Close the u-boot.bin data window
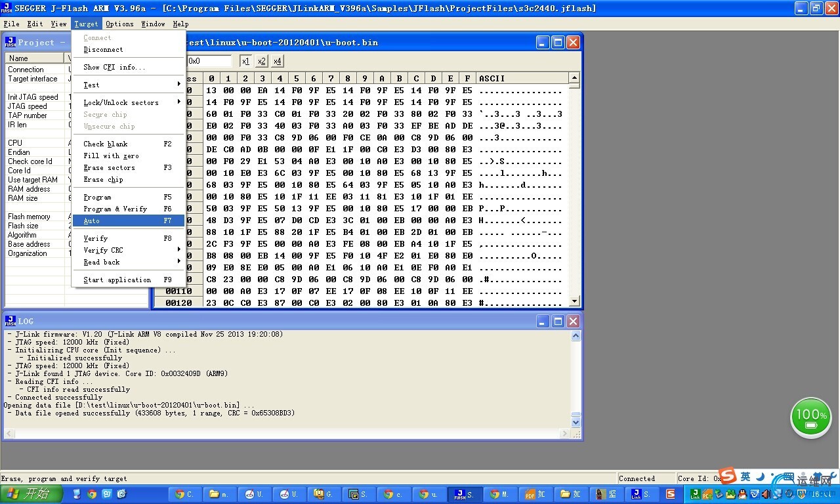 coord(573,42)
